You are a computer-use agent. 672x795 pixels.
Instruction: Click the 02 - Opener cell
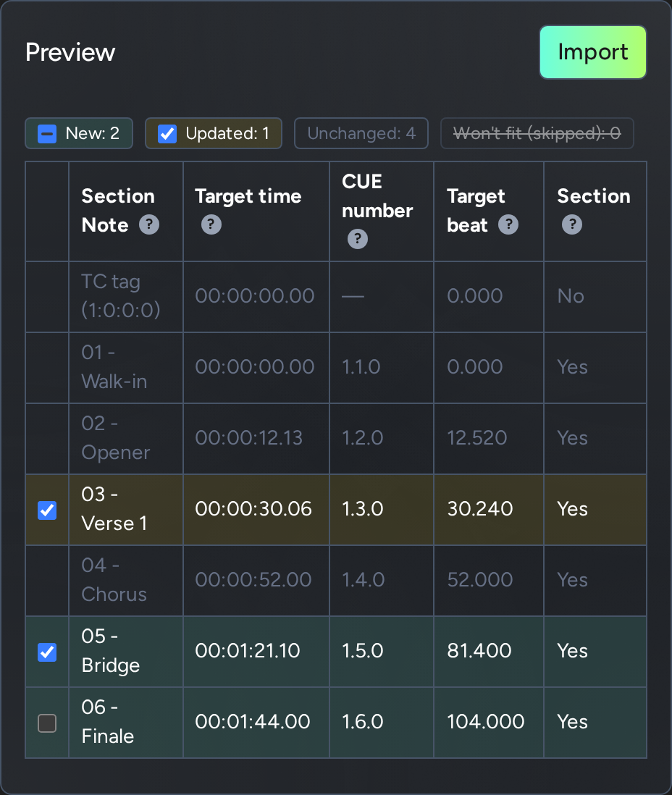126,439
